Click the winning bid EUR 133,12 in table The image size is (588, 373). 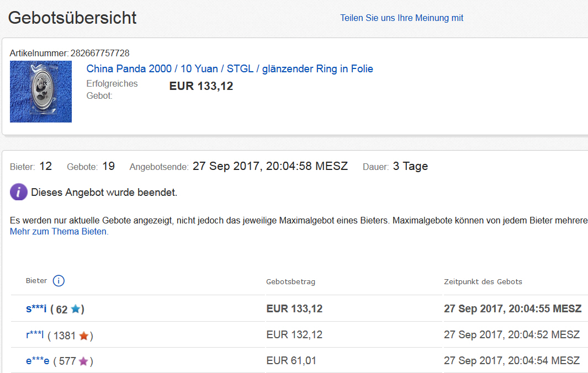coord(294,309)
